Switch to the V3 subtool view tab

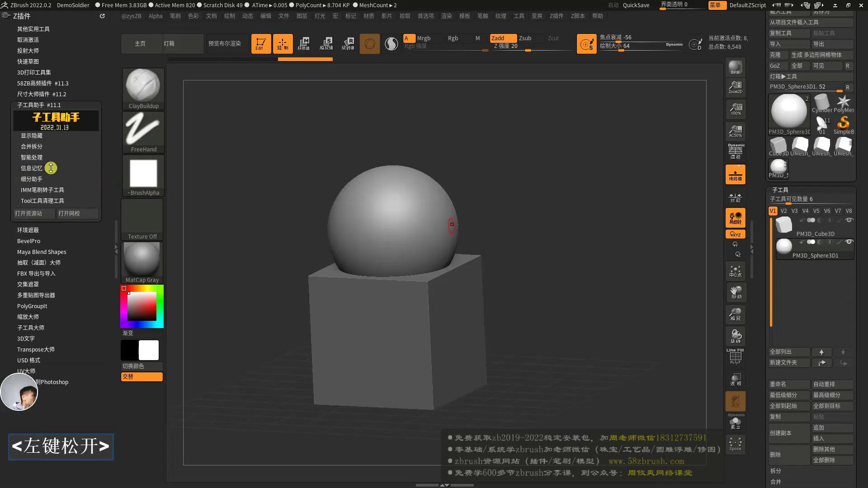795,211
